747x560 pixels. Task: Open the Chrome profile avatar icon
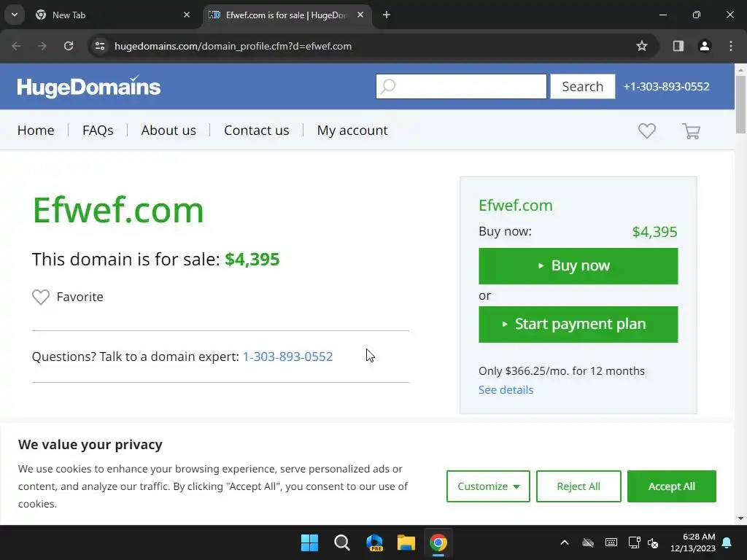click(x=704, y=46)
